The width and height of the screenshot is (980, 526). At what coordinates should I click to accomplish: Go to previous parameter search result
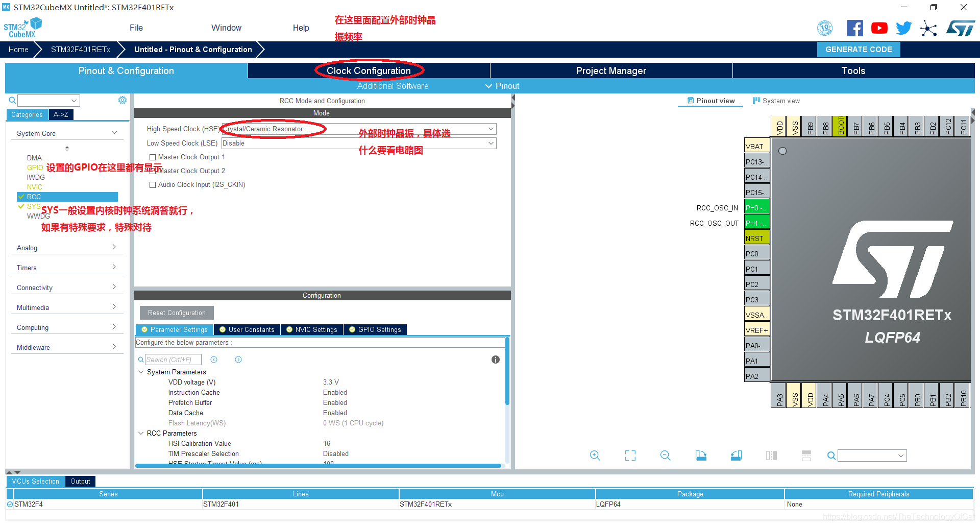tap(214, 360)
